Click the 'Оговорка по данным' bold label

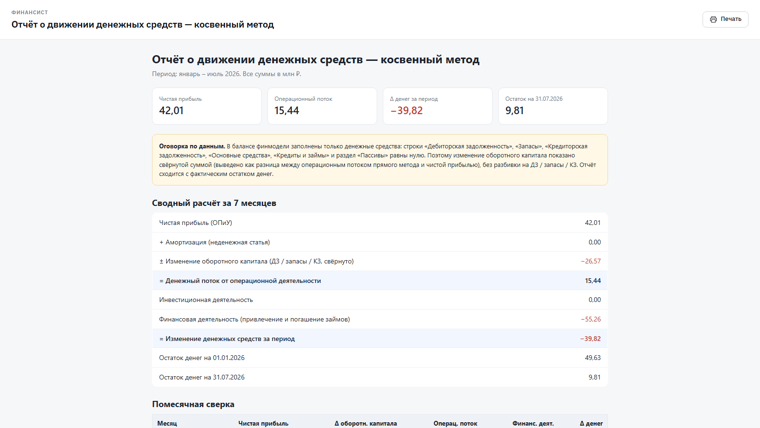(x=191, y=146)
